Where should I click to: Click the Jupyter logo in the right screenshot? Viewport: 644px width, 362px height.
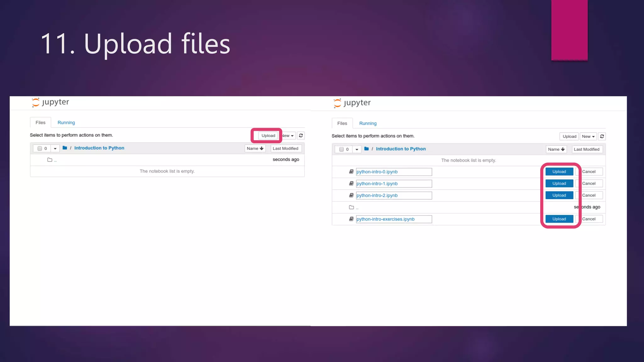(352, 103)
